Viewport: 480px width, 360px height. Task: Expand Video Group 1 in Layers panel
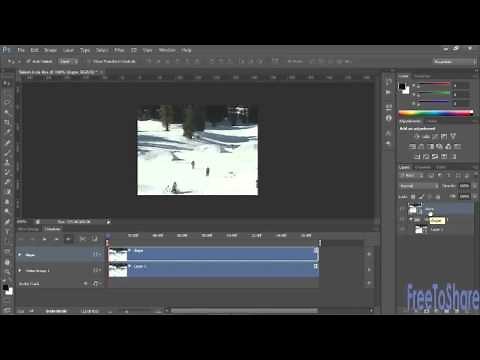tap(411, 220)
